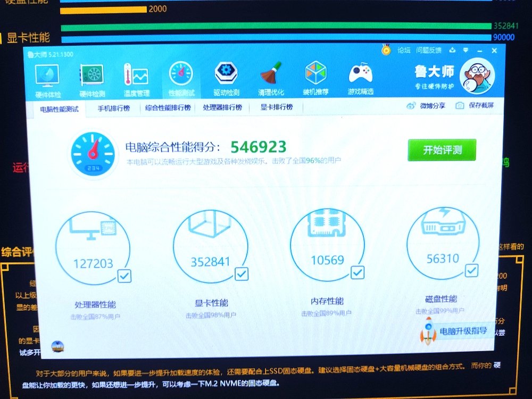Click the 3D cube icon above 352841
532x399 pixels.
210,223
